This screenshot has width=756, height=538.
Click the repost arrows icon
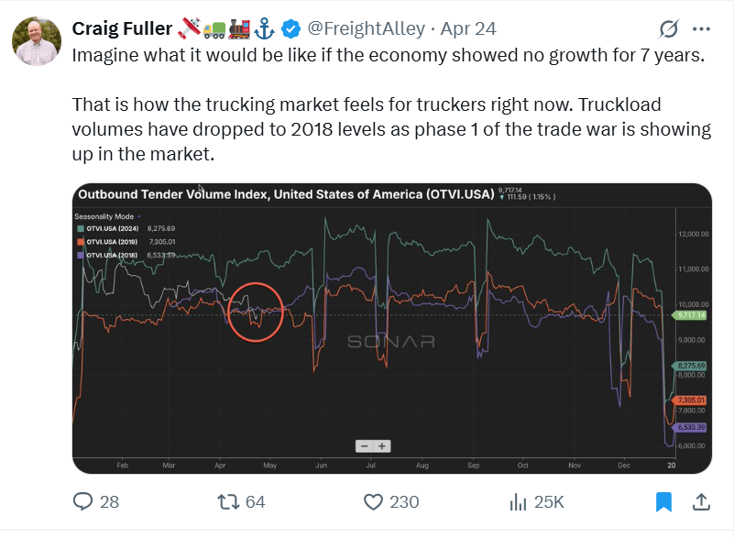[228, 502]
